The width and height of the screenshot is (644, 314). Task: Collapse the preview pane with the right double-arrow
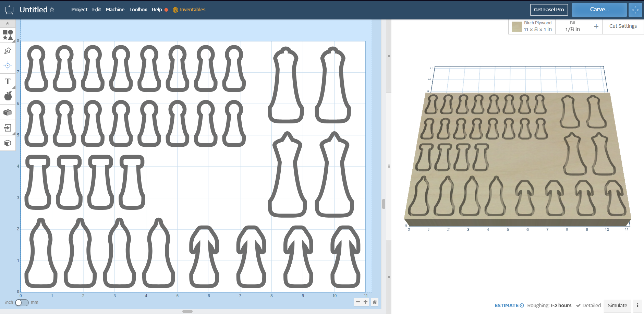[x=389, y=56]
